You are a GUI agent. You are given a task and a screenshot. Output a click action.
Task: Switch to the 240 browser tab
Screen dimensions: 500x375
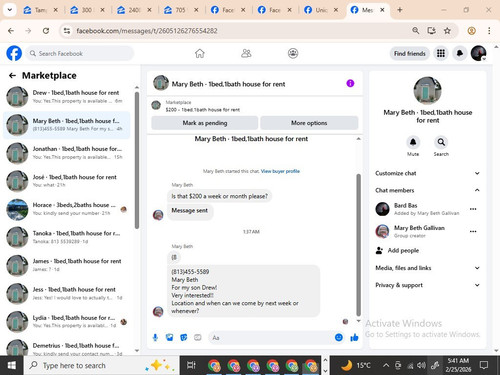134,10
